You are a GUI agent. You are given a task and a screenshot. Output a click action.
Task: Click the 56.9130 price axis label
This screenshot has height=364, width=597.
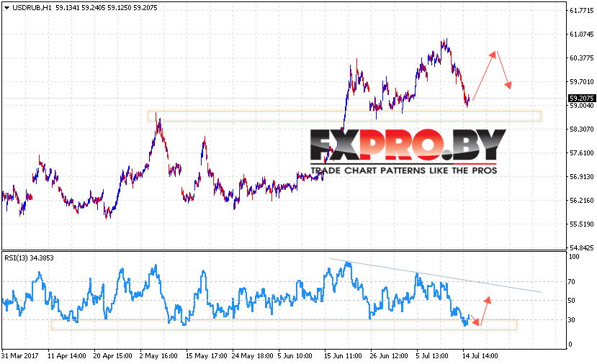[581, 177]
